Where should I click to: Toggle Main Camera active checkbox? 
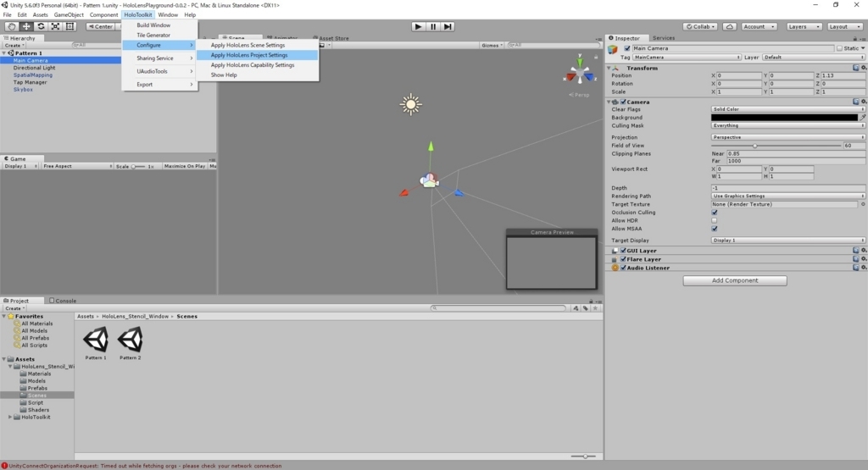tap(627, 48)
